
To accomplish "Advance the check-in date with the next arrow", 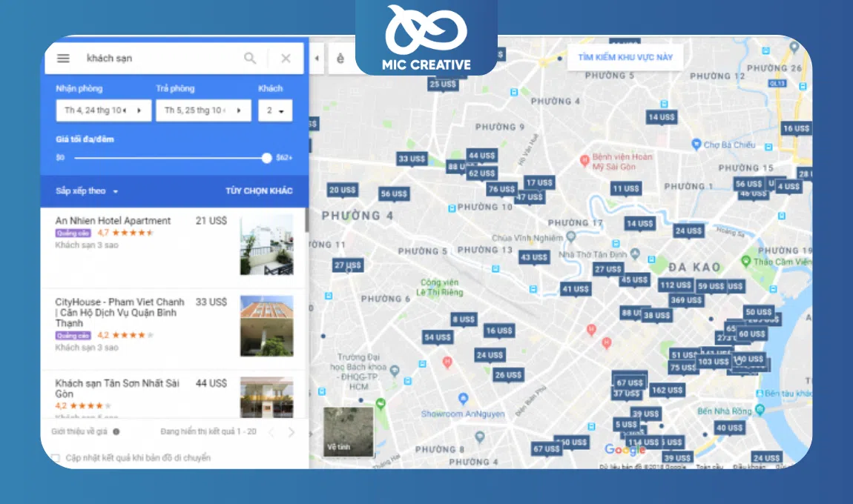I will (139, 110).
